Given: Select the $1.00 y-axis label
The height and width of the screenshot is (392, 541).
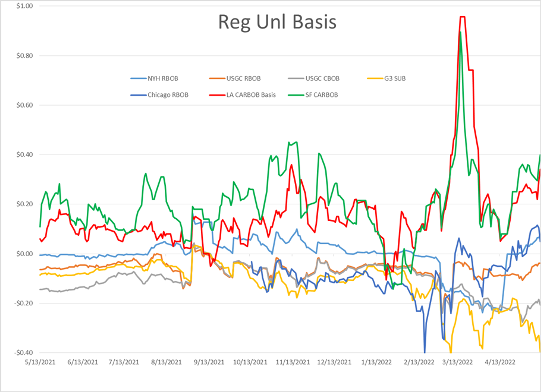Looking at the screenshot, I should point(25,6).
